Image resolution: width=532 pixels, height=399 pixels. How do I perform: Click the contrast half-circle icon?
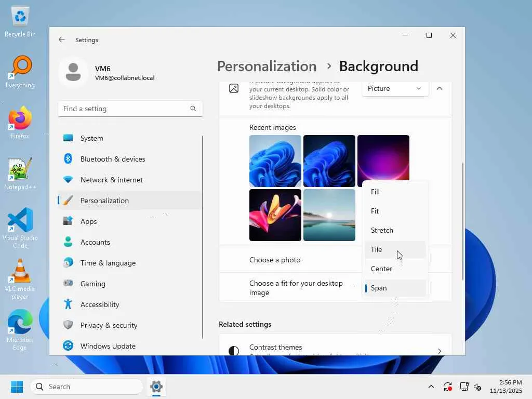click(233, 351)
